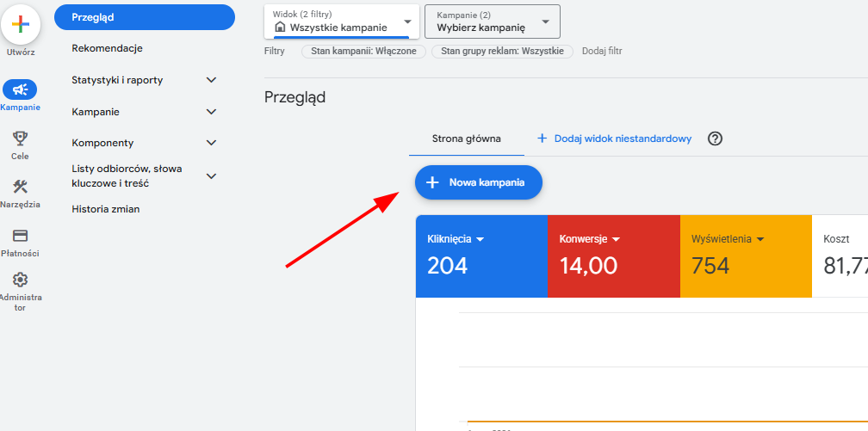868x431 pixels.
Task: Open Kampanie megaphone icon in sidebar
Action: (20, 89)
